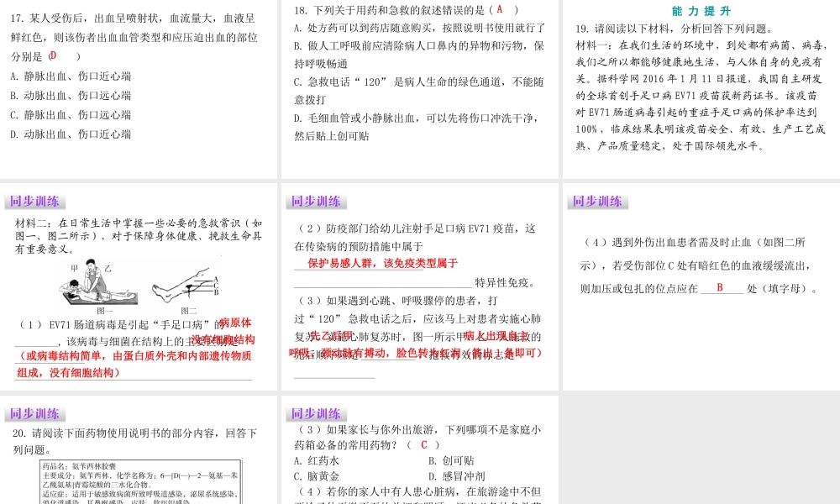The height and width of the screenshot is (504, 840).
Task: Click the line 20. 请阅读下面药物使用说明书
Action: click(x=134, y=433)
